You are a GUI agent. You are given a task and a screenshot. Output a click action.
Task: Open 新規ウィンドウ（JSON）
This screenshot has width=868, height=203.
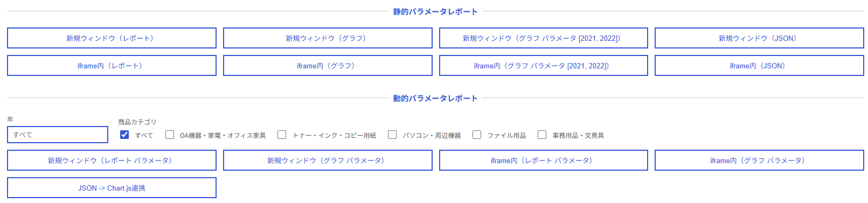(x=759, y=38)
